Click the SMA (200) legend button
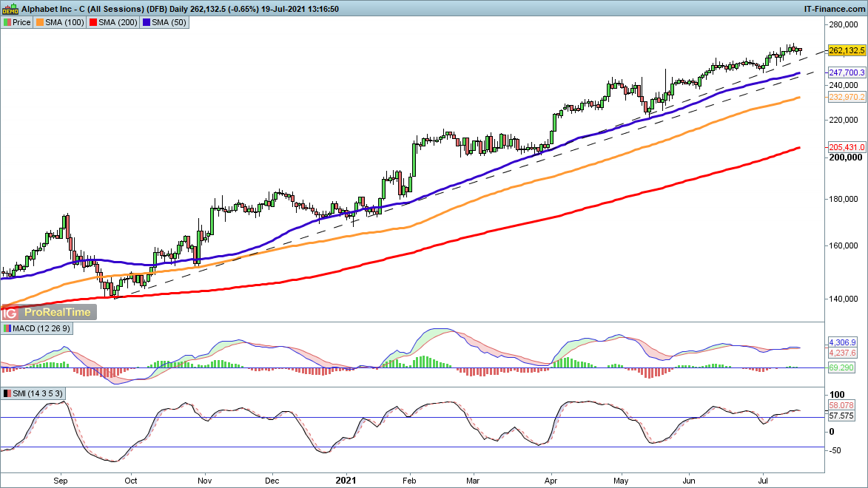The height and width of the screenshot is (488, 868). pos(113,23)
